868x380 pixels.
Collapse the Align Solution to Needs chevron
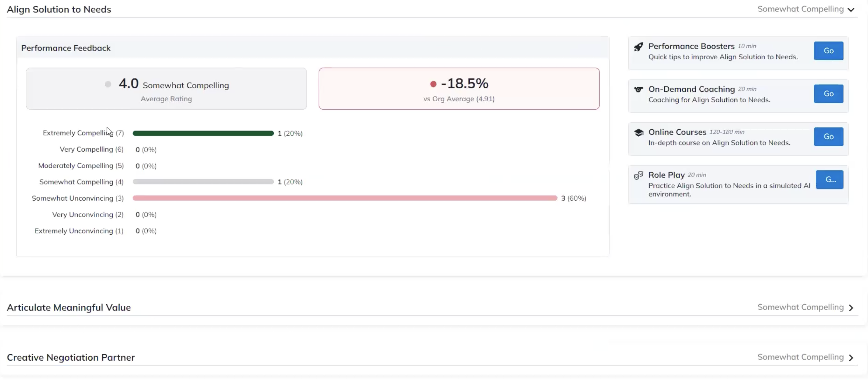[x=851, y=10]
